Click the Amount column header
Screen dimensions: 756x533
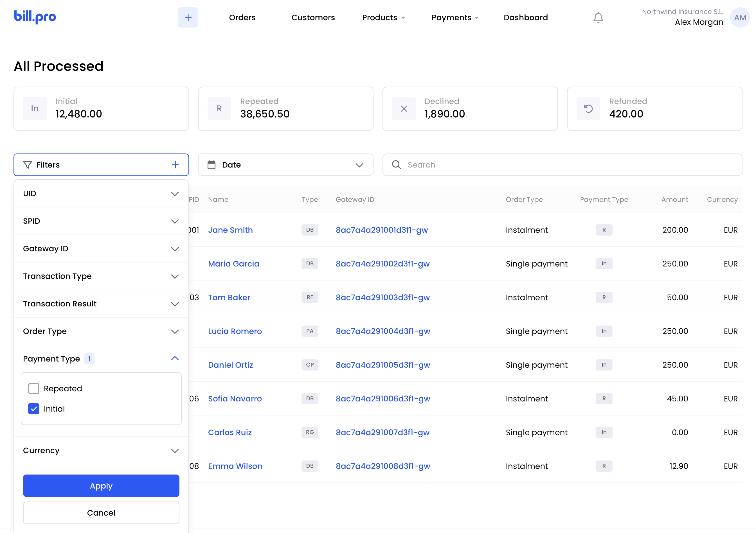[675, 199]
